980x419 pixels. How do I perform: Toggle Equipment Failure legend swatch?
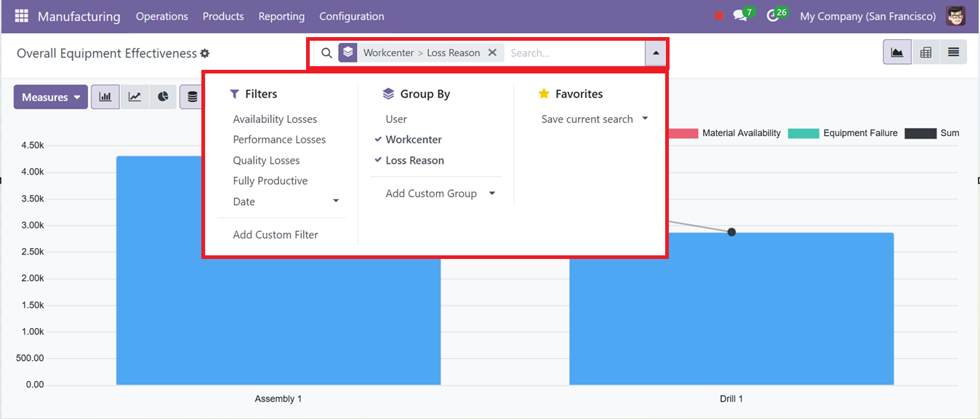(803, 133)
